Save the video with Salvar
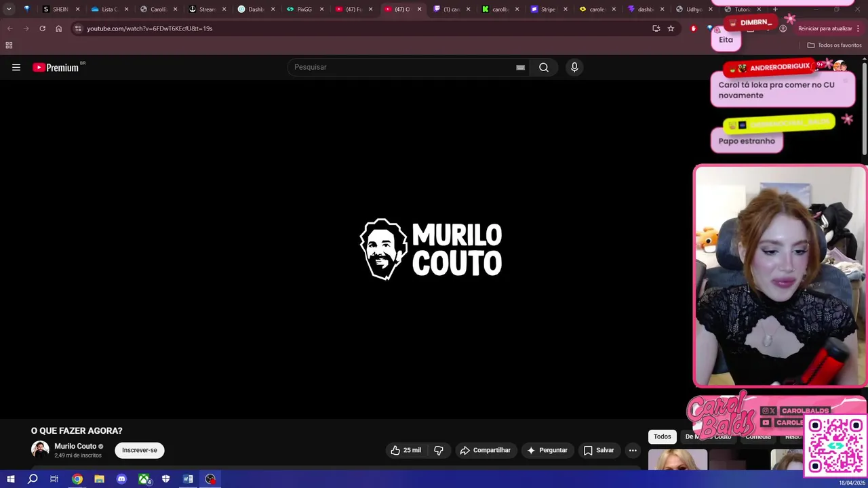 599,450
